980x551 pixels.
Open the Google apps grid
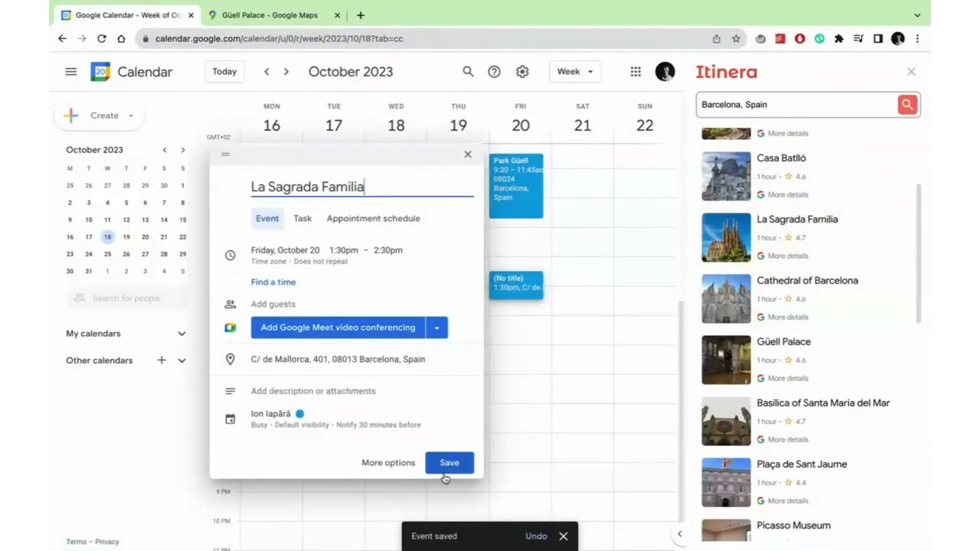pyautogui.click(x=635, y=71)
